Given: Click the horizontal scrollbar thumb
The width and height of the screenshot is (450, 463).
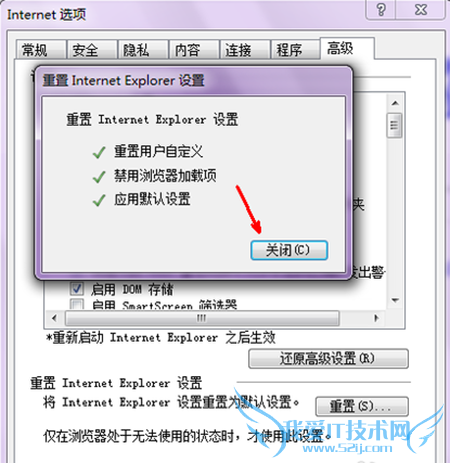Looking at the screenshot, I should [x=202, y=318].
